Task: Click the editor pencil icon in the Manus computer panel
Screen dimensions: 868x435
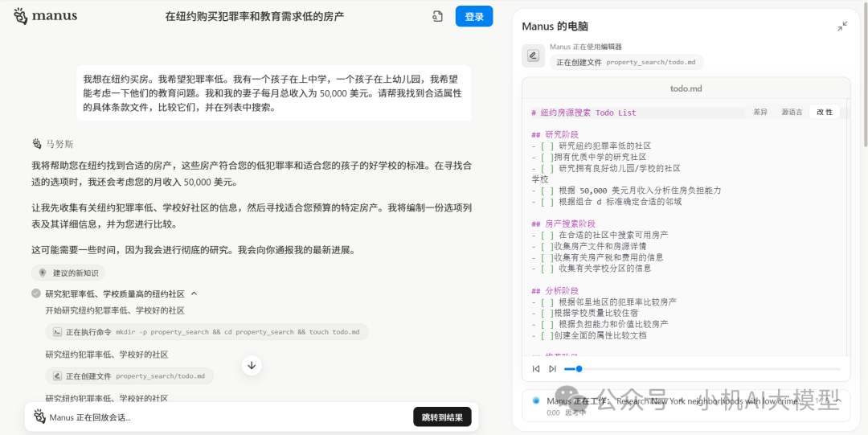Action: (x=533, y=55)
